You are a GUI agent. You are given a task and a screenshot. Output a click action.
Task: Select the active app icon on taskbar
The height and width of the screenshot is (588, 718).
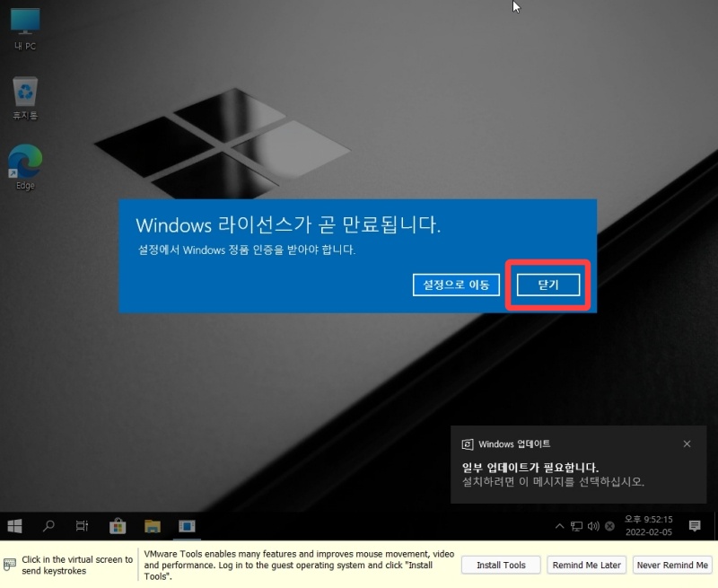[187, 526]
